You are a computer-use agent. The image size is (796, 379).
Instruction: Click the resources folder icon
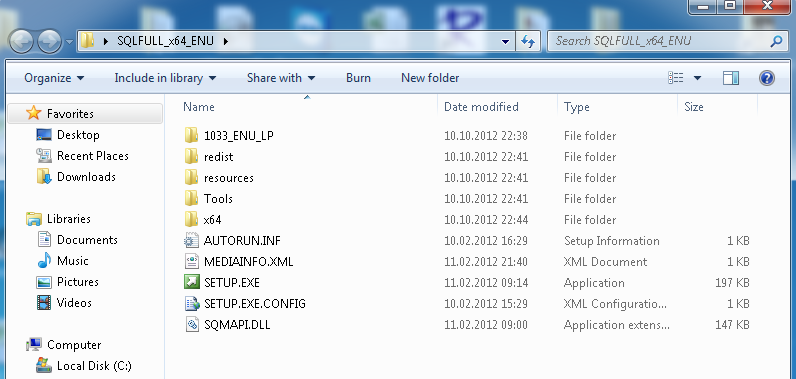coord(191,178)
